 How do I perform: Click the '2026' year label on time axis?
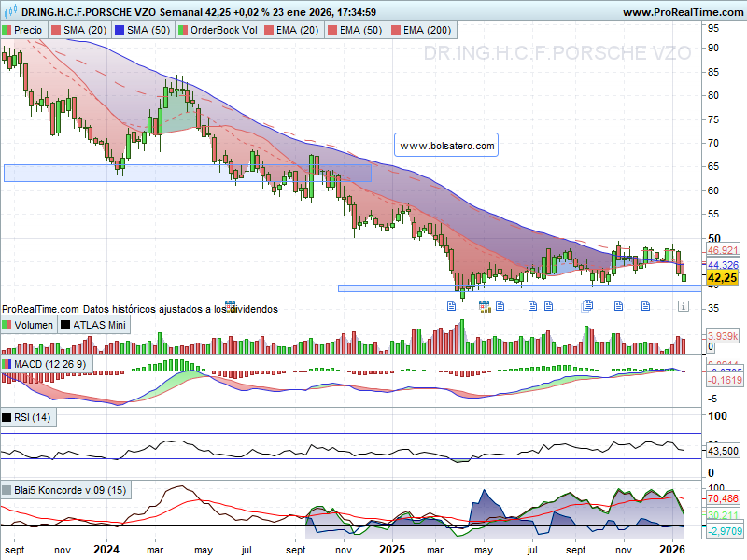tap(671, 550)
